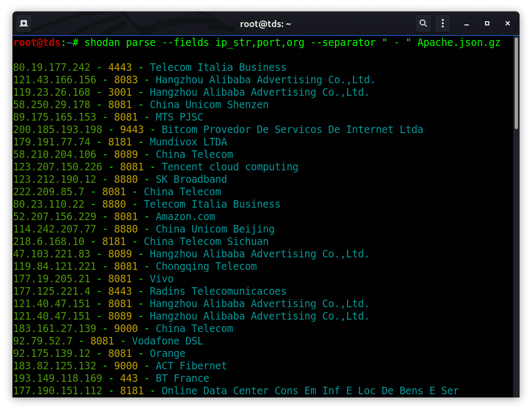532x411 pixels.
Task: Click China Unicom Shenzen text
Action: point(209,105)
